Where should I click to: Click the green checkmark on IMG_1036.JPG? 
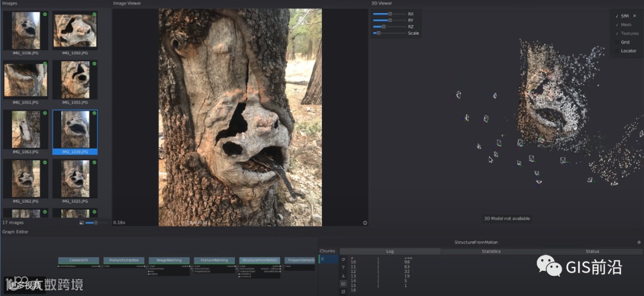click(45, 14)
